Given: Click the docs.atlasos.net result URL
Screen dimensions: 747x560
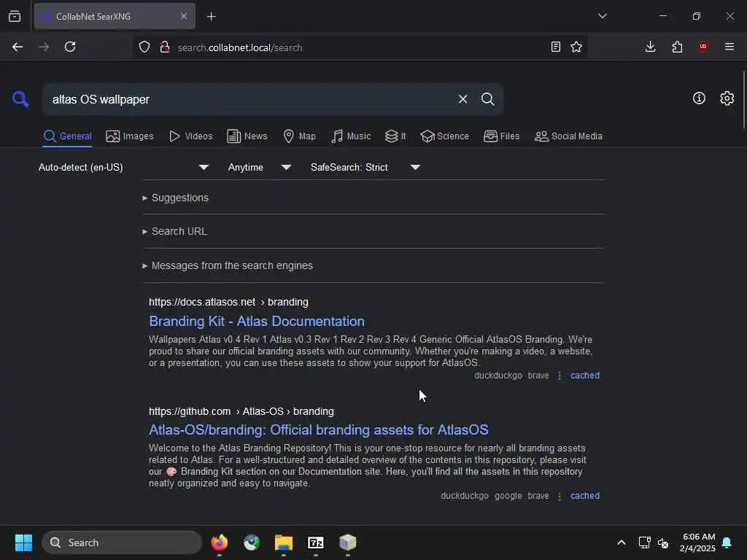Looking at the screenshot, I should pyautogui.click(x=228, y=303).
